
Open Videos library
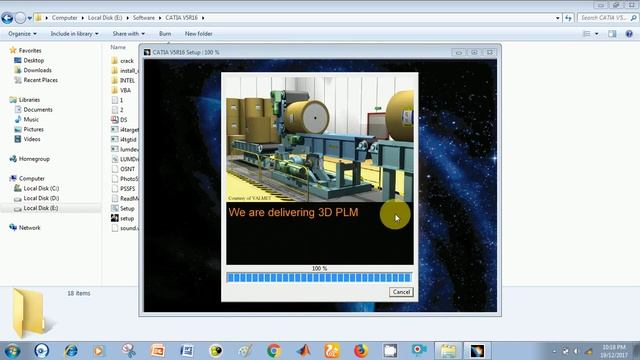pos(32,139)
